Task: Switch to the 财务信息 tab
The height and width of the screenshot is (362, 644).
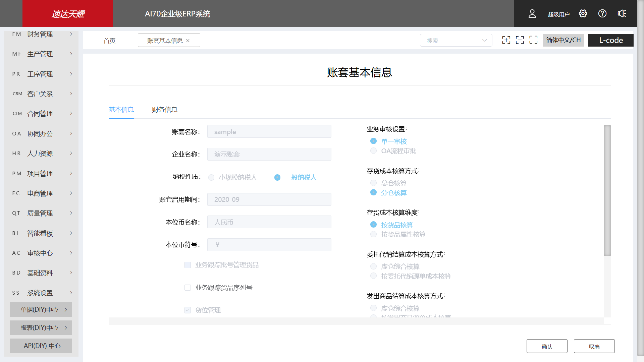Action: [164, 110]
